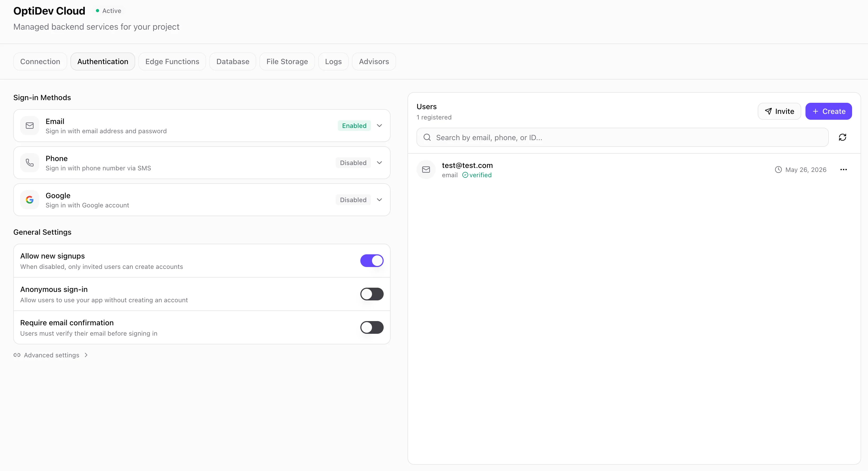This screenshot has width=868, height=471.
Task: Click the May 26, 2026 date
Action: [x=806, y=170]
